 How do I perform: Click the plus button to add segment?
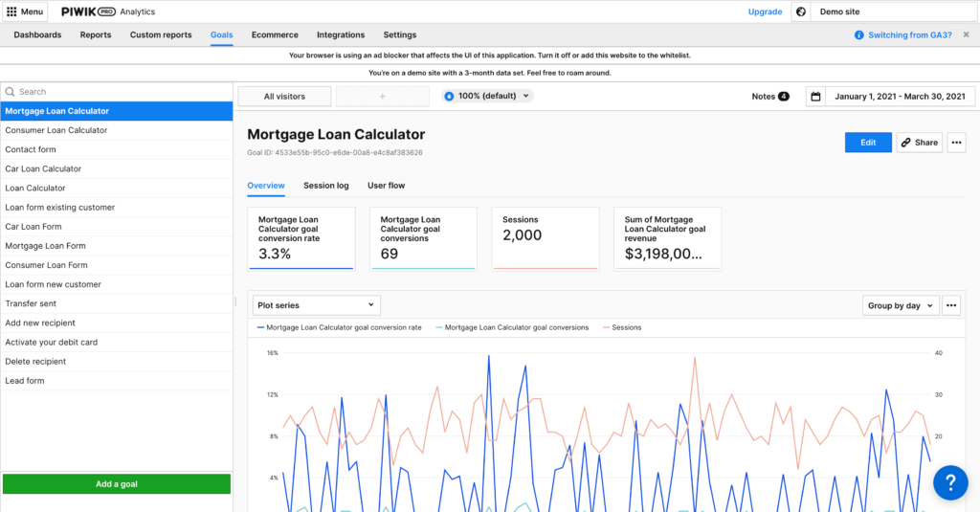(382, 97)
